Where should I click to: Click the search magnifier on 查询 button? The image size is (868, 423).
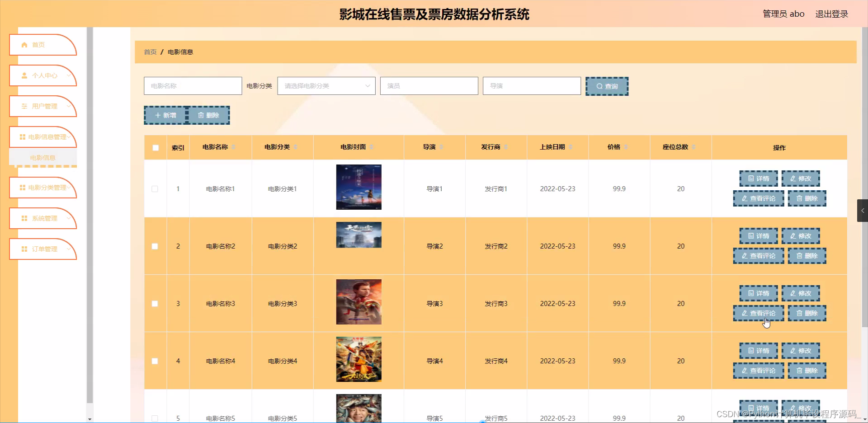click(x=599, y=86)
